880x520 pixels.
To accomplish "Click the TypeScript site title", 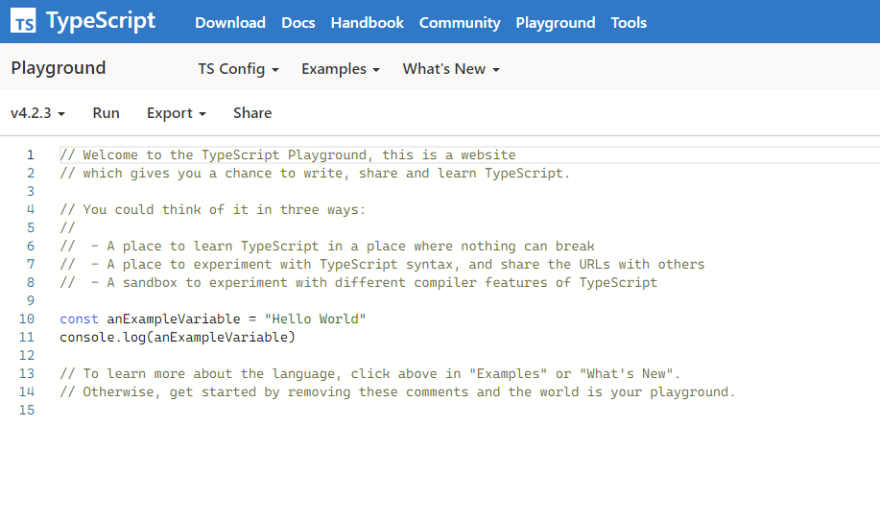I will coord(100,21).
